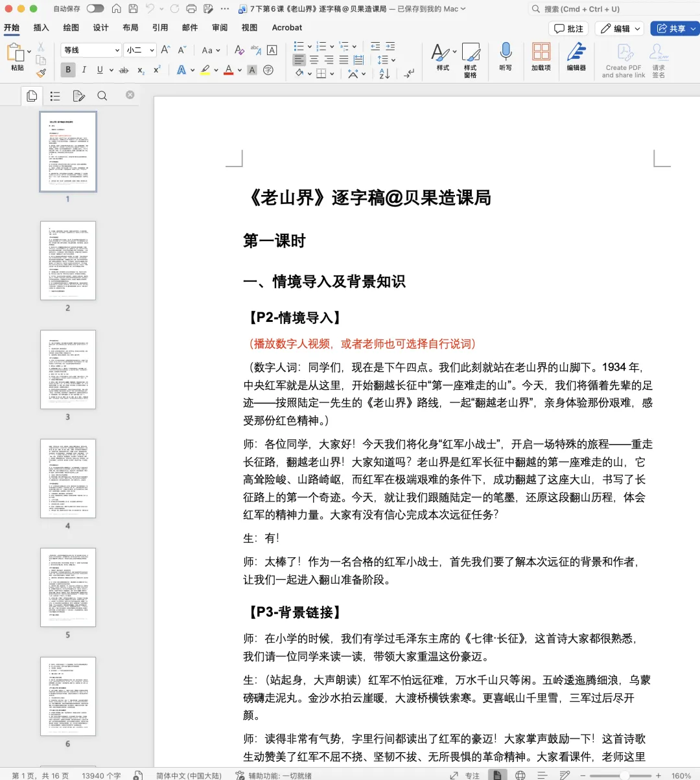The width and height of the screenshot is (700, 780).
Task: Toggle Bold formatting
Action: pyautogui.click(x=68, y=70)
